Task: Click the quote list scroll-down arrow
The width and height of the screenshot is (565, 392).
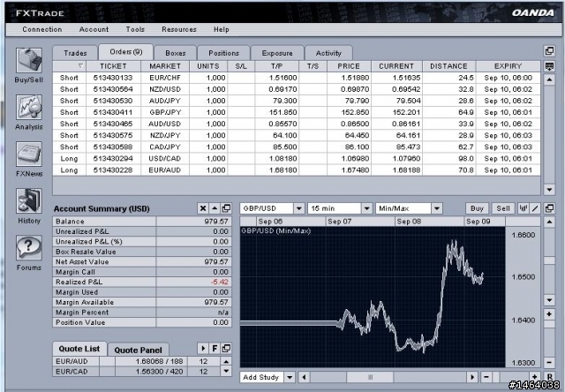Action: [x=226, y=371]
